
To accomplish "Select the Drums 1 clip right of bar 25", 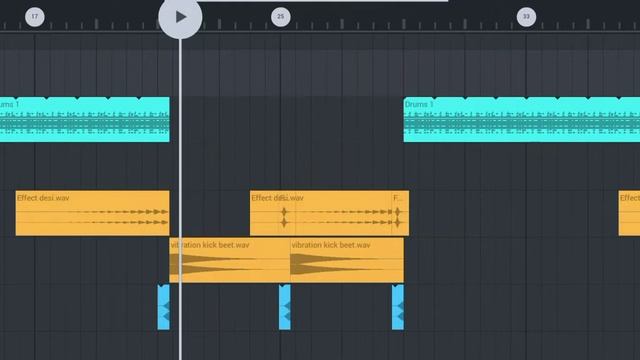I will [522, 120].
